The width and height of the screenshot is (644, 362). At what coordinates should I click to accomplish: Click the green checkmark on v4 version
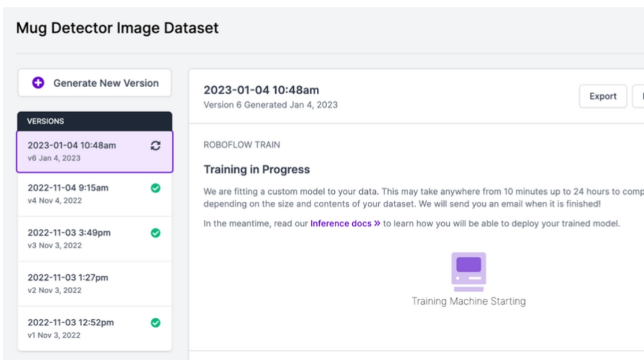pyautogui.click(x=156, y=188)
